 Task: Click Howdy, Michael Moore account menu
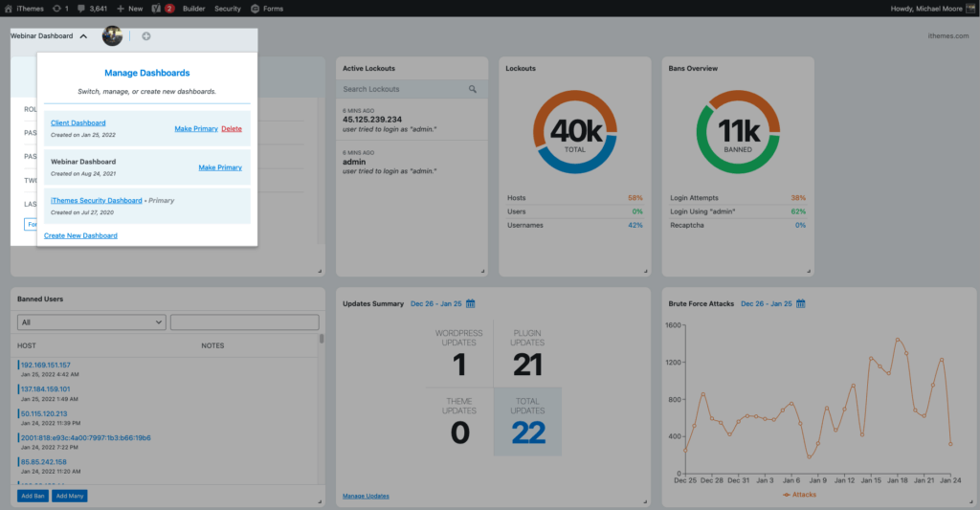tap(932, 8)
